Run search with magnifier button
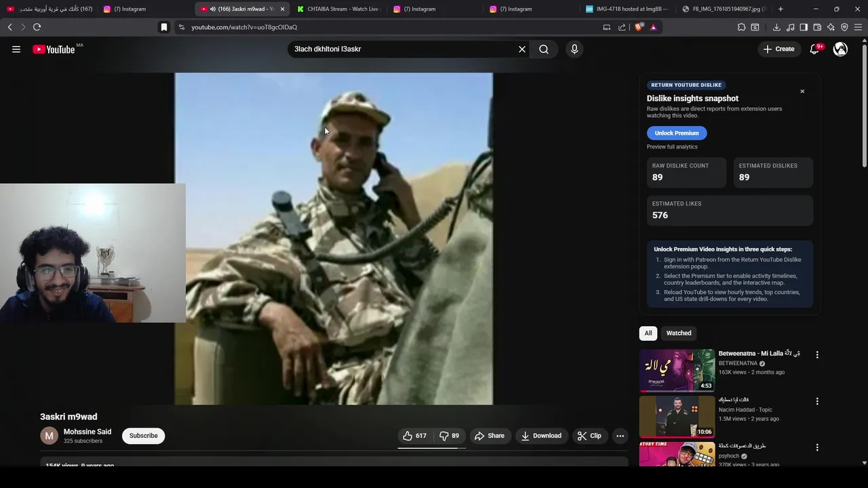 pos(544,49)
